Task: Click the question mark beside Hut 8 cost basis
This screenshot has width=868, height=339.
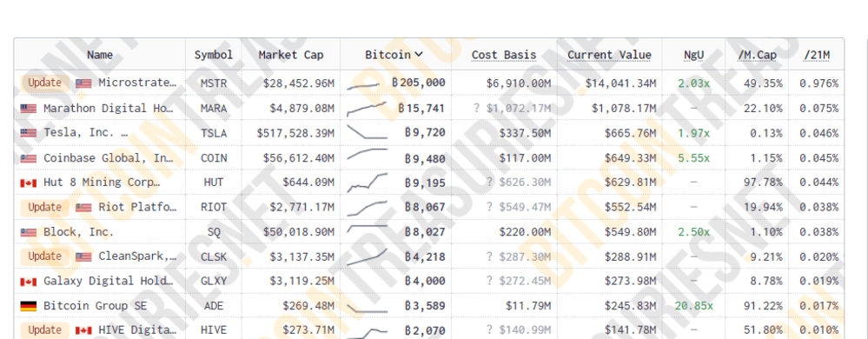Action: click(489, 183)
